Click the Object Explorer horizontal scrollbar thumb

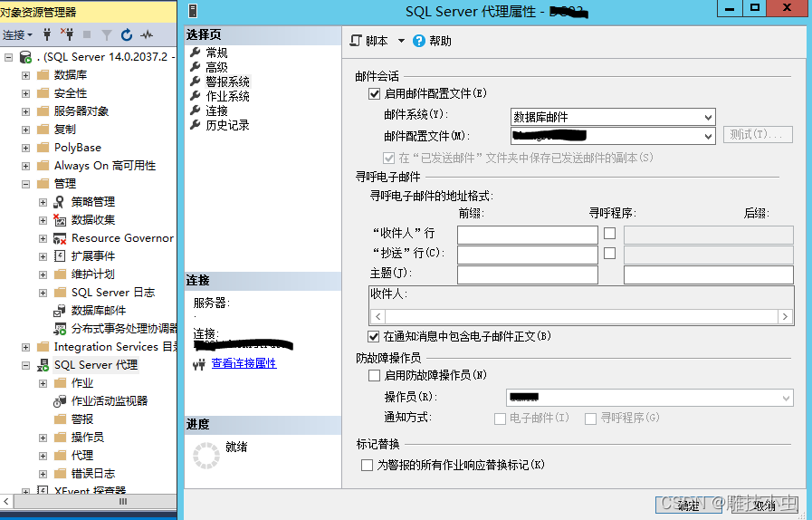pyautogui.click(x=123, y=501)
